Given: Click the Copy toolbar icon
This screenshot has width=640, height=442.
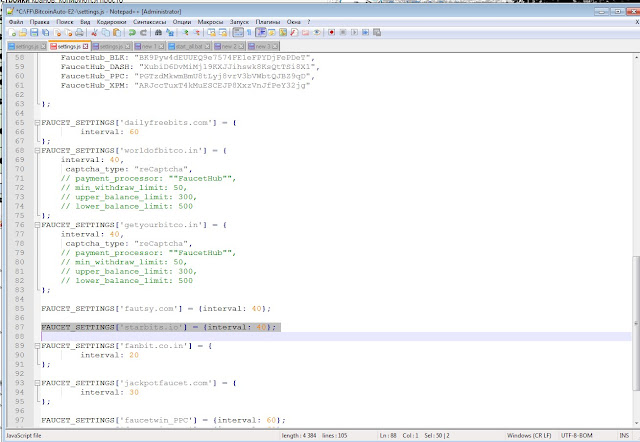Looking at the screenshot, I should pyautogui.click(x=106, y=32).
